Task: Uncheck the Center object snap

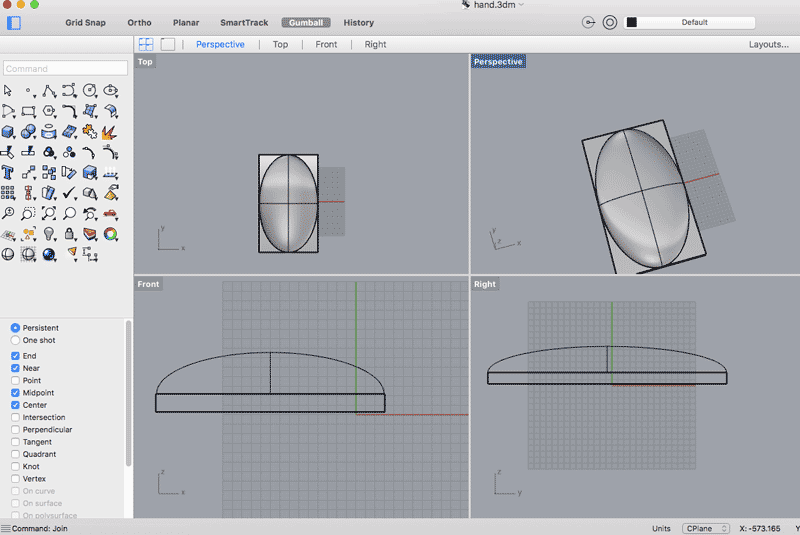Action: point(15,405)
